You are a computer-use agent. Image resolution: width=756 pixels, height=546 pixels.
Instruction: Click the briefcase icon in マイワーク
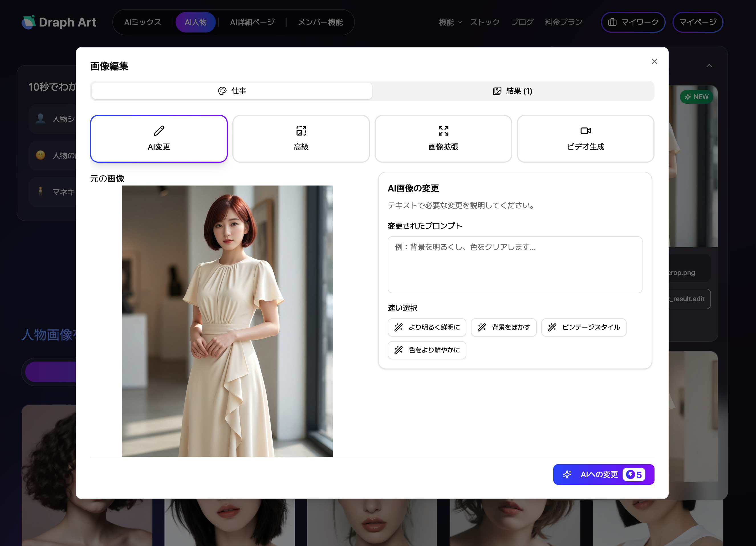click(612, 22)
